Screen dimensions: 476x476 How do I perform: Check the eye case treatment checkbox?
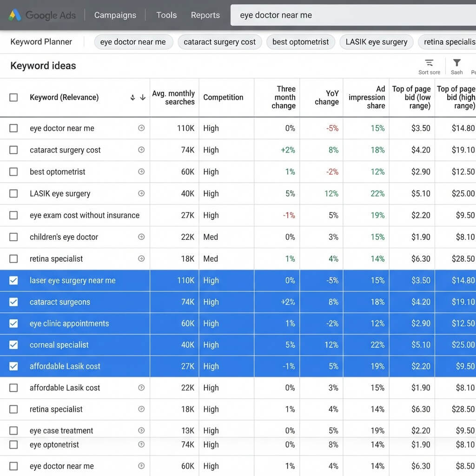coord(13,430)
